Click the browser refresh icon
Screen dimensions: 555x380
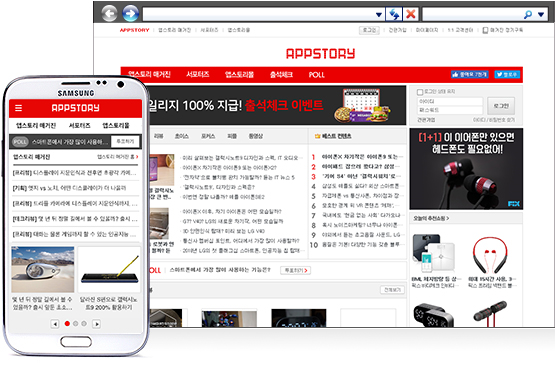tap(394, 15)
